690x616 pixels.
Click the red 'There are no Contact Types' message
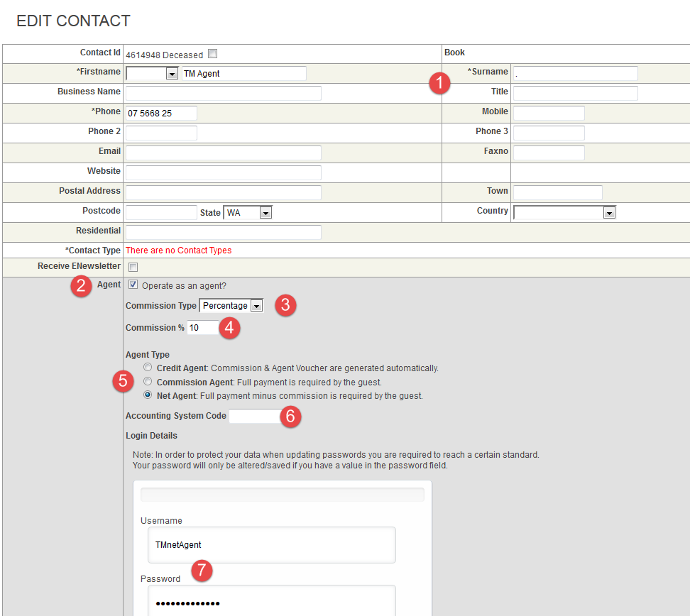[x=179, y=251]
